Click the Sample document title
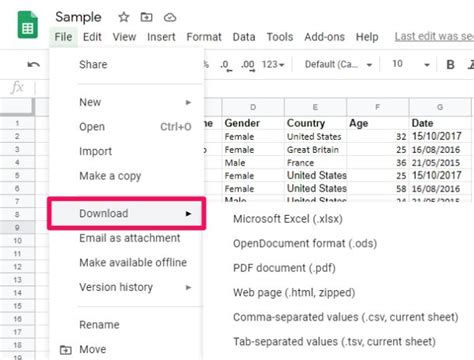This screenshot has height=360, width=474. coord(78,17)
